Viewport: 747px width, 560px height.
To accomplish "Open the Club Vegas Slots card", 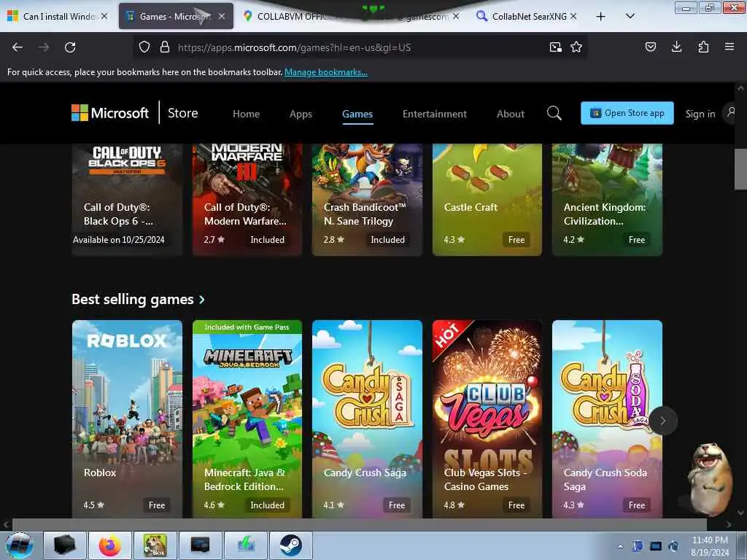I will tap(487, 419).
